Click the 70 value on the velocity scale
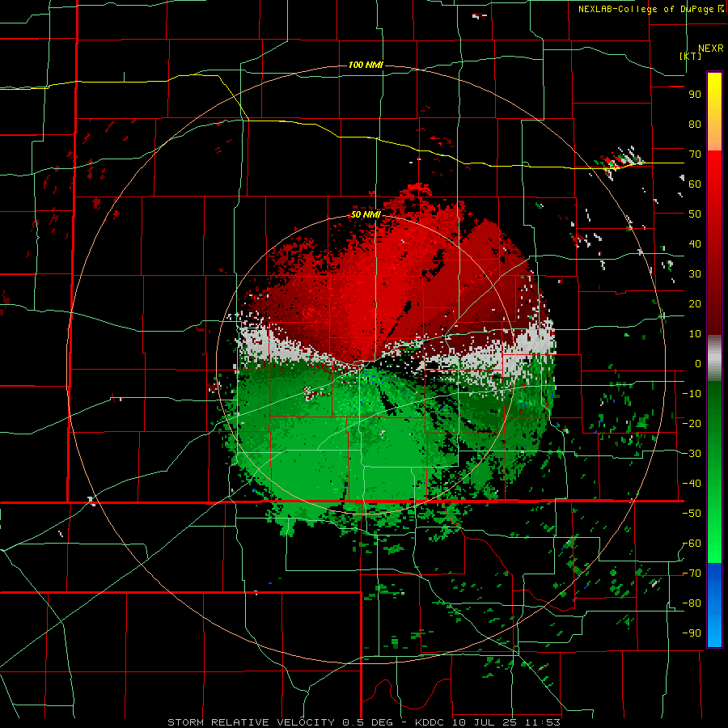The width and height of the screenshot is (728, 728). (695, 154)
